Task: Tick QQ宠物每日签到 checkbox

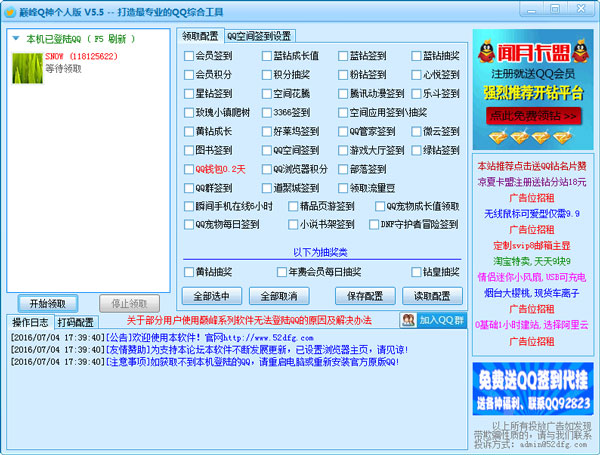Action: pos(189,224)
